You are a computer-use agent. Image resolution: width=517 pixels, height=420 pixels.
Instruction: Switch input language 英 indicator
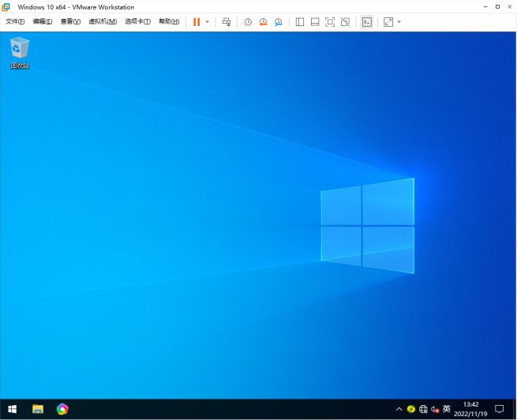click(x=447, y=409)
